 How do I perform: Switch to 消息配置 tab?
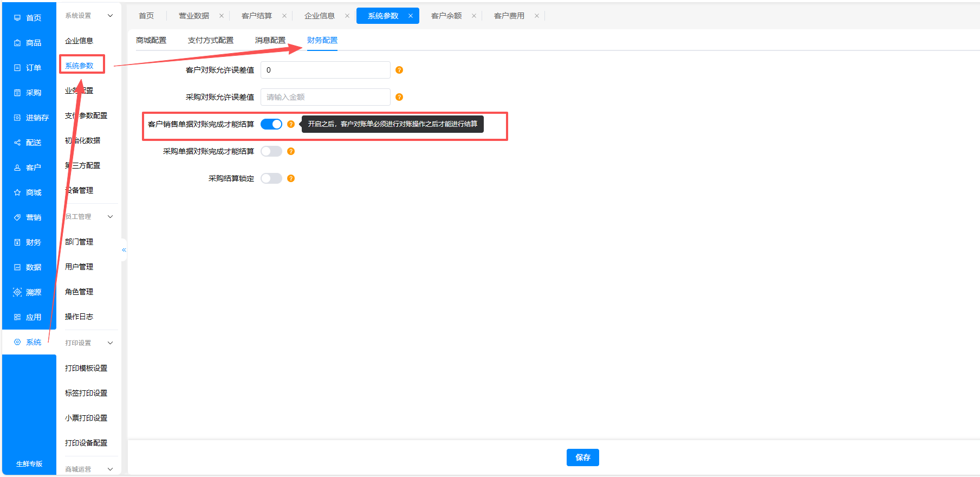270,40
